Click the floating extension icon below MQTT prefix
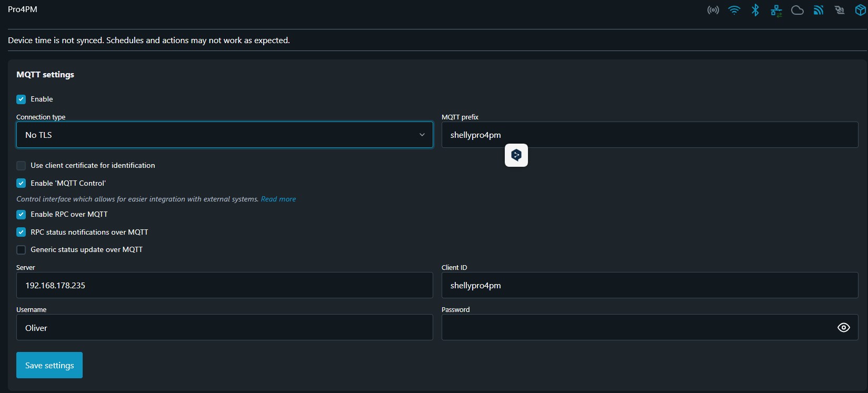This screenshot has width=868, height=393. point(516,155)
